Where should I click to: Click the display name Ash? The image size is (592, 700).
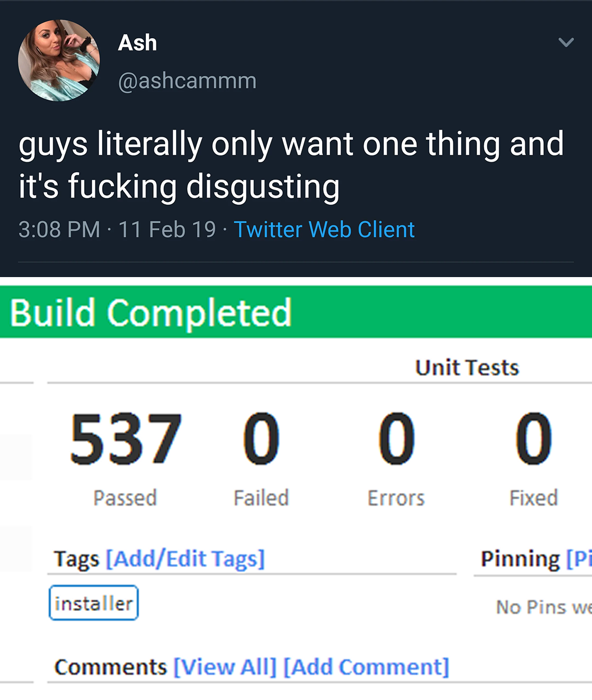(137, 43)
